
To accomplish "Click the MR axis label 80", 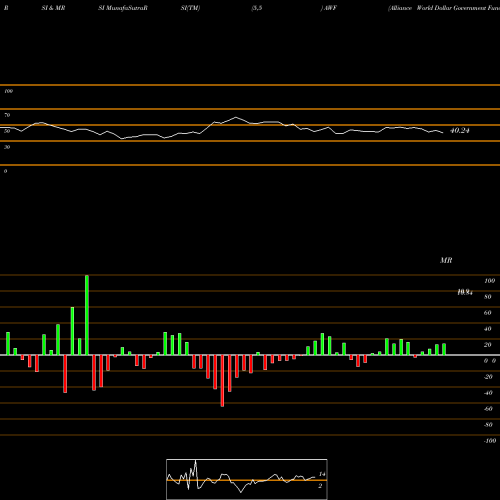I will pos(488,297).
